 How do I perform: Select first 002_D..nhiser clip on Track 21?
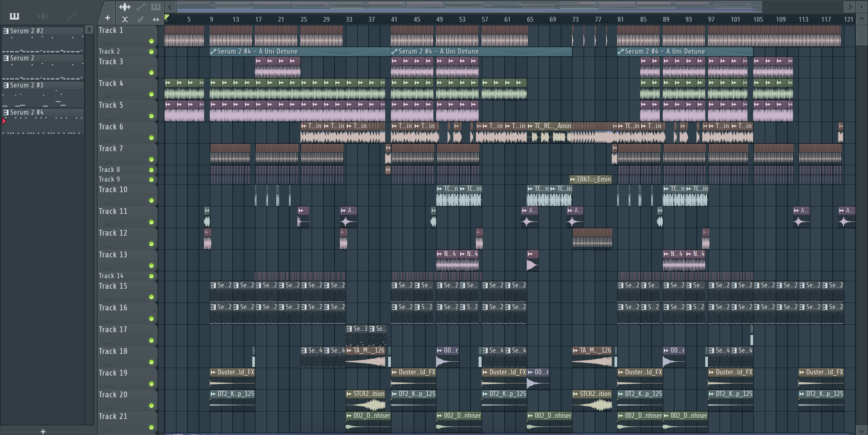coord(368,422)
